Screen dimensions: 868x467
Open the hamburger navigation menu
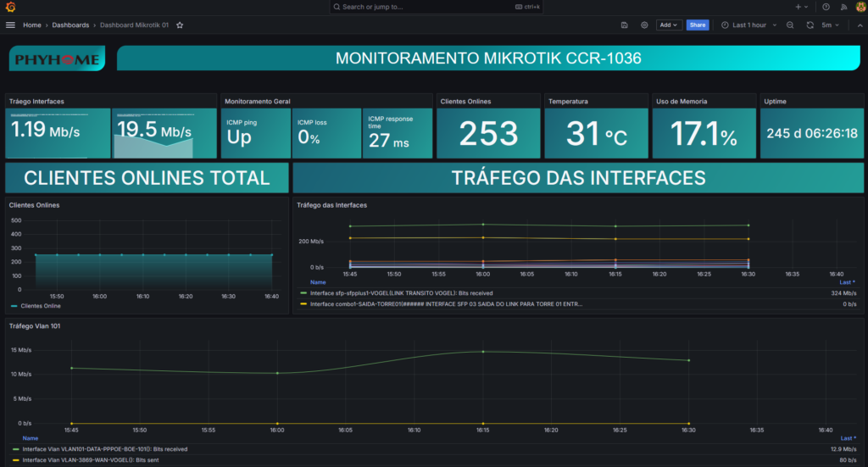(x=10, y=25)
